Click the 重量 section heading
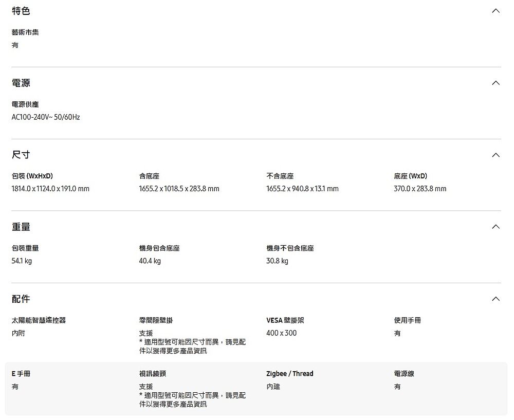The width and height of the screenshot is (514, 420). 21,227
